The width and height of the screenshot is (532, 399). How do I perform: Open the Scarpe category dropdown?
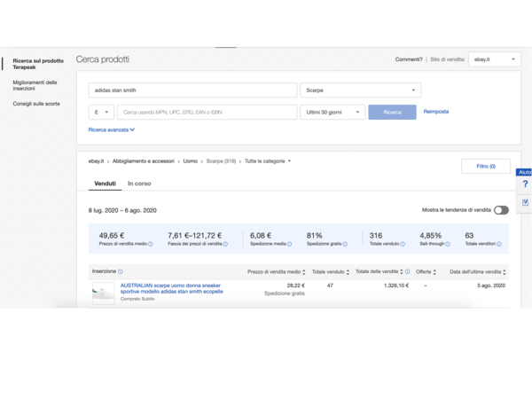(360, 90)
